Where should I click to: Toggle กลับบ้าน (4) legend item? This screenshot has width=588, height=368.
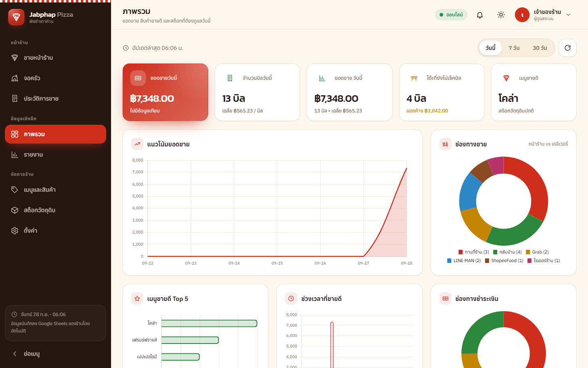coord(508,252)
